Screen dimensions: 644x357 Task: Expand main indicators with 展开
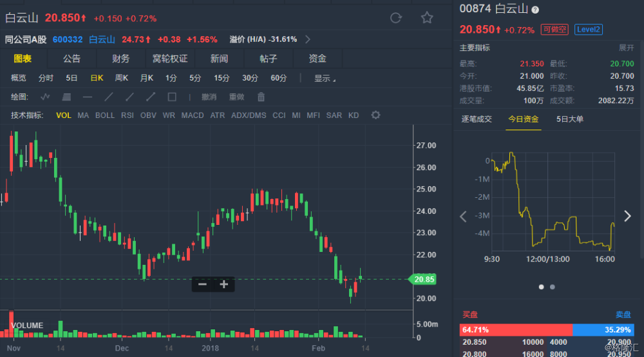point(627,48)
